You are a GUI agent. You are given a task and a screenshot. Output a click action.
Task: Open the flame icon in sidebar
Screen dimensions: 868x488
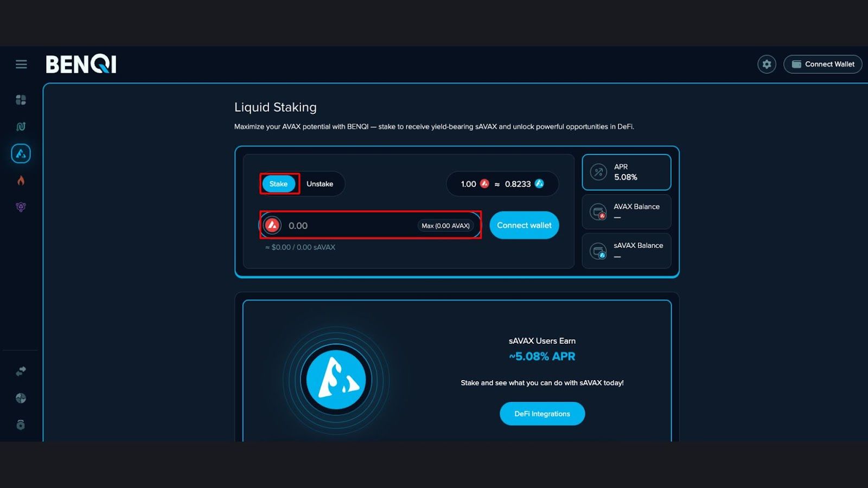[21, 181]
